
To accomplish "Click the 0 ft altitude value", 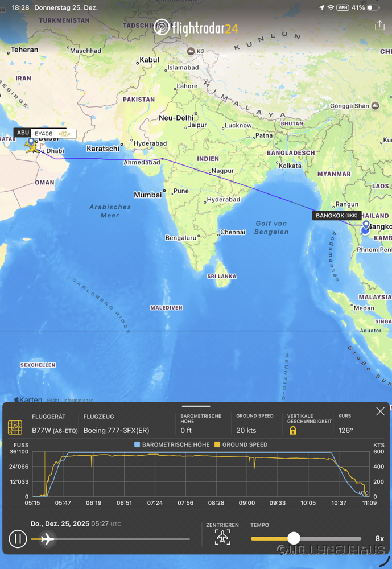I will 186,431.
